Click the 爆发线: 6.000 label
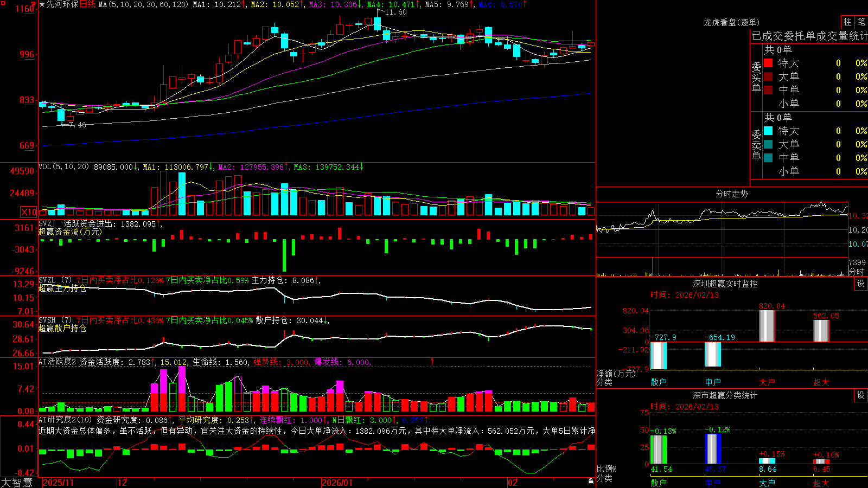Image resolution: width=868 pixels, height=488 pixels. tap(342, 362)
